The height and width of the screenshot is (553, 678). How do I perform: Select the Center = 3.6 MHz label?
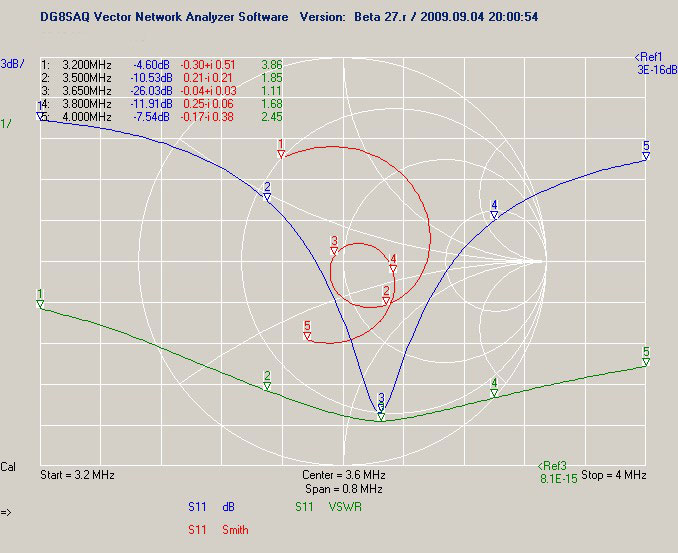point(343,475)
